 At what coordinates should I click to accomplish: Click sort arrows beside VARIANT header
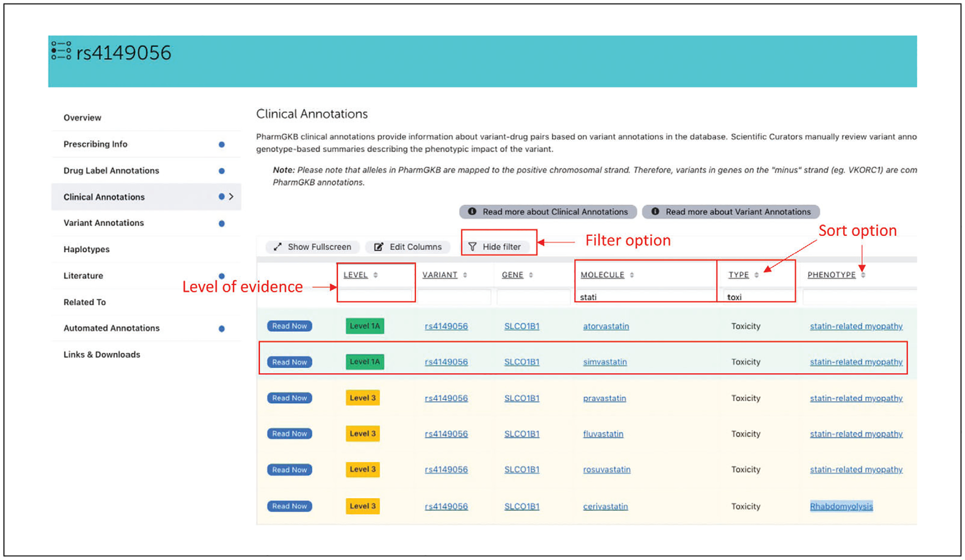point(465,275)
